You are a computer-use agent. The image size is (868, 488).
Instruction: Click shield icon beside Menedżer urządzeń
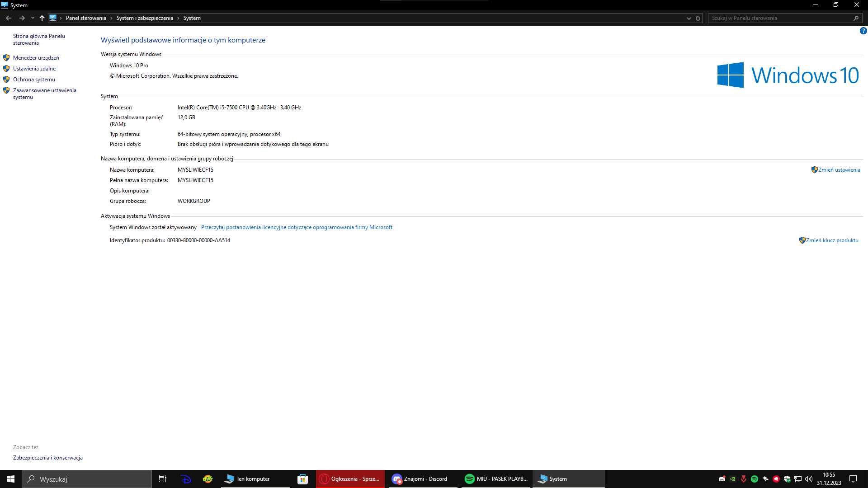point(6,58)
